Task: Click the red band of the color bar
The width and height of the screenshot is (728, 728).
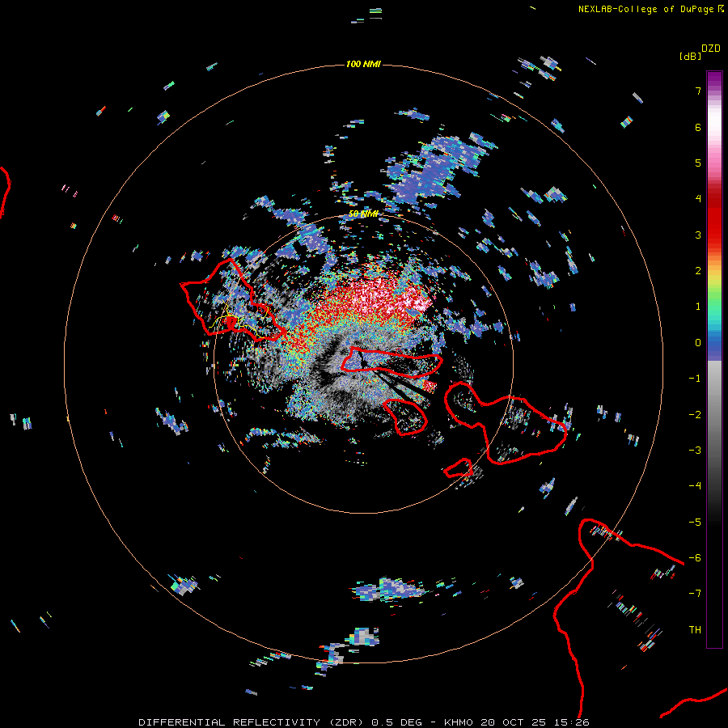Action: pyautogui.click(x=714, y=216)
